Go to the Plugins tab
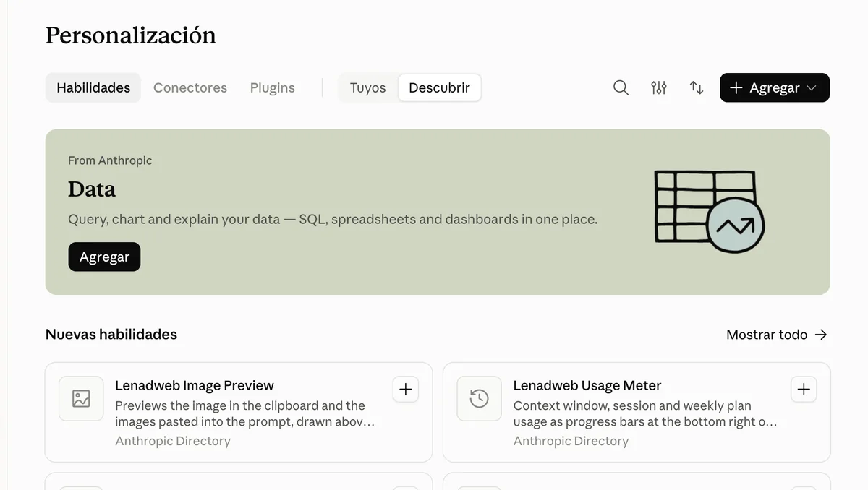The image size is (868, 490). (273, 87)
